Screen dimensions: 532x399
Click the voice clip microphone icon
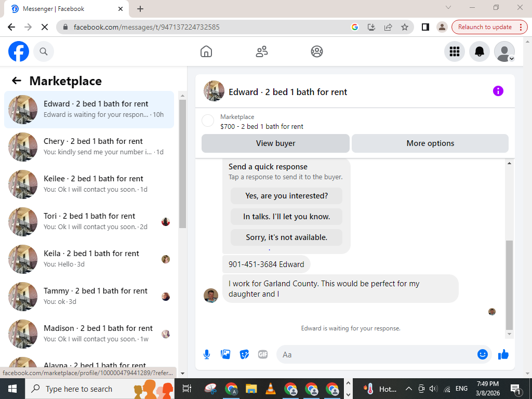tap(207, 354)
